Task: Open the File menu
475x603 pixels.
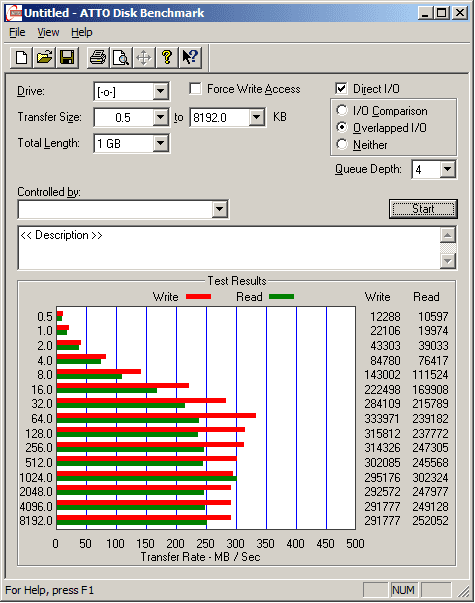Action: 17,32
